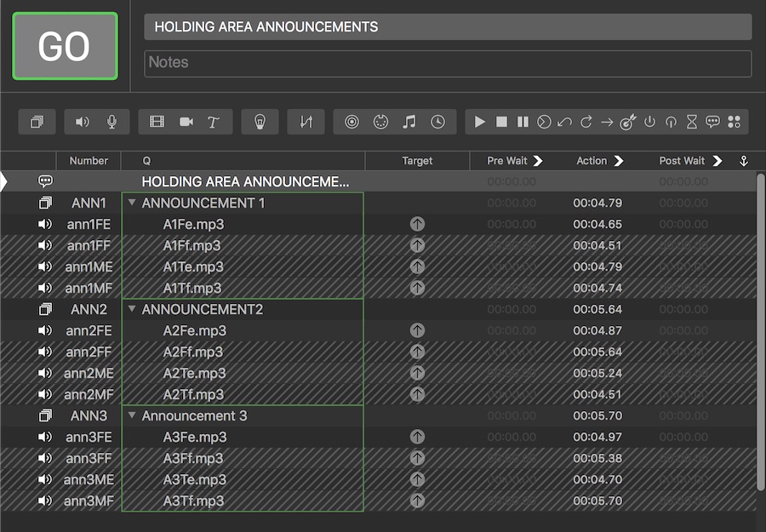Click the big green GO button
This screenshot has height=532, width=766.
(x=65, y=47)
